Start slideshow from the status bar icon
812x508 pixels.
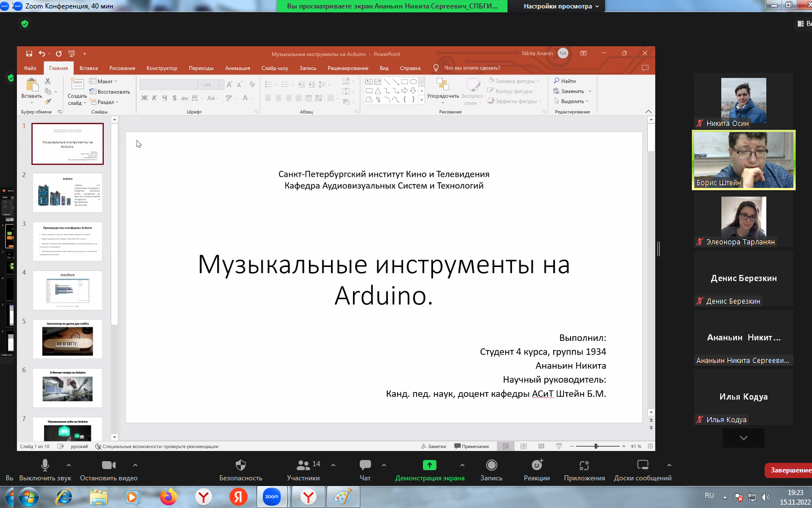click(x=559, y=446)
